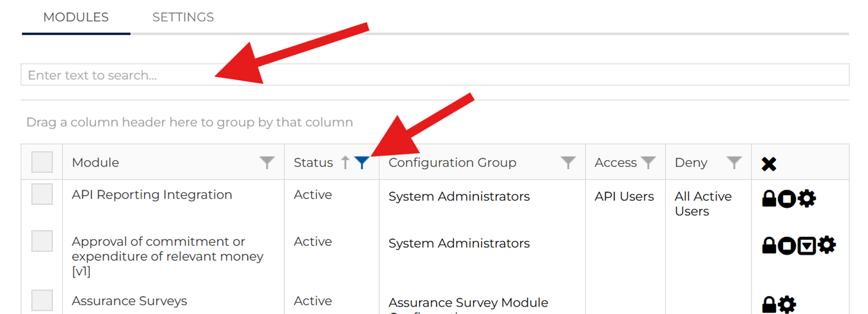Check the API Reporting Integration row checkbox
Screen dimensions: 868x314
point(42,194)
